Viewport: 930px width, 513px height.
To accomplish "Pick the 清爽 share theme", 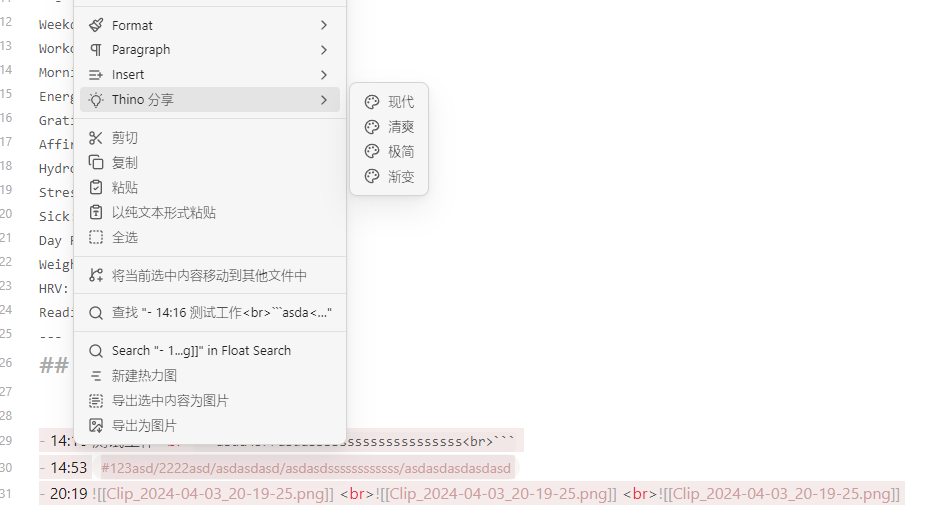I will tap(389, 127).
